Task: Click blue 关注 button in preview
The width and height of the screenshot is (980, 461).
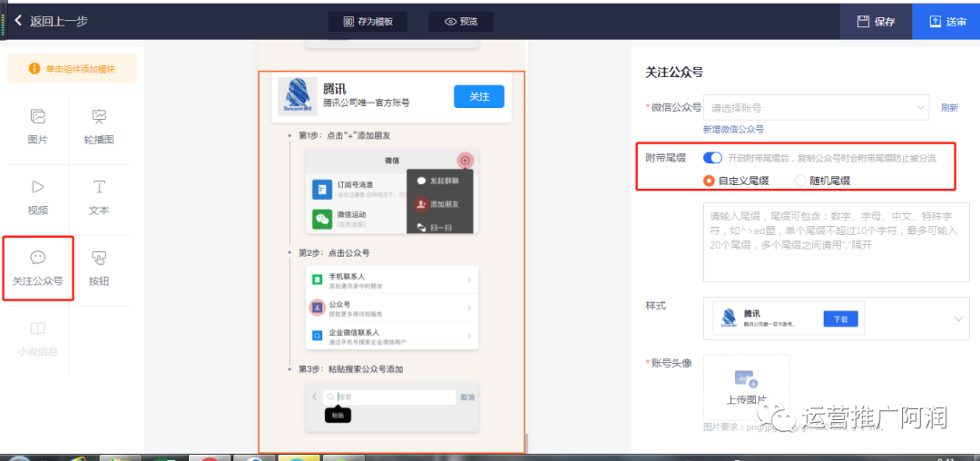Action: [x=479, y=97]
